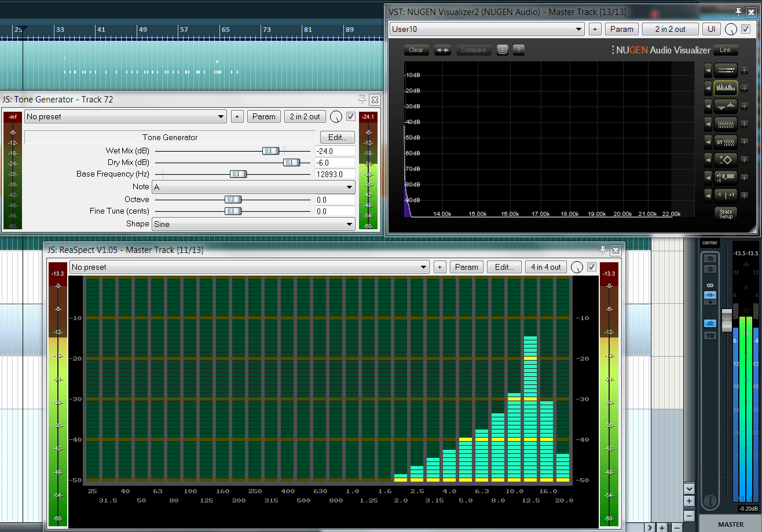
Task: Open Stats Setup in NUGEN Visualizer
Action: click(726, 214)
